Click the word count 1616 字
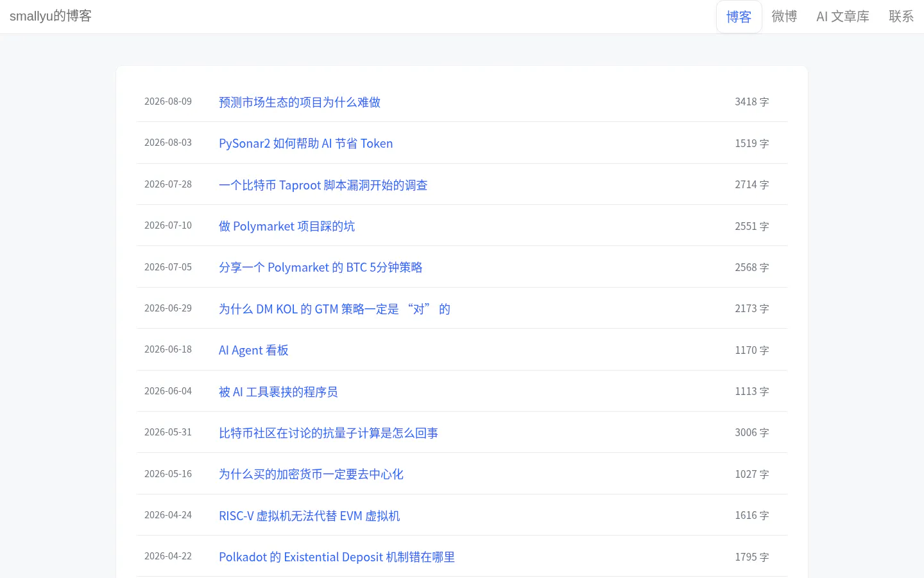The width and height of the screenshot is (924, 578). pyautogui.click(x=752, y=516)
